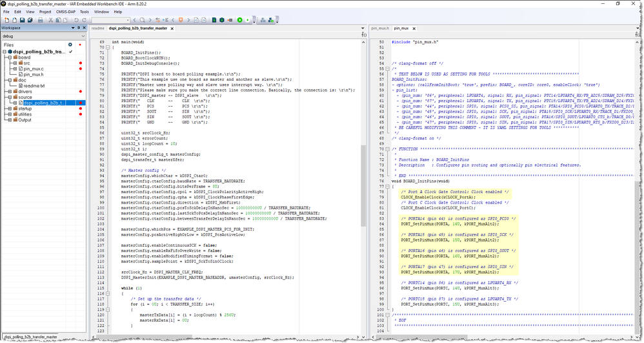The height and width of the screenshot is (343, 644).
Task: Click the Toggle Breakpoint toolbar icon
Action: point(230,20)
